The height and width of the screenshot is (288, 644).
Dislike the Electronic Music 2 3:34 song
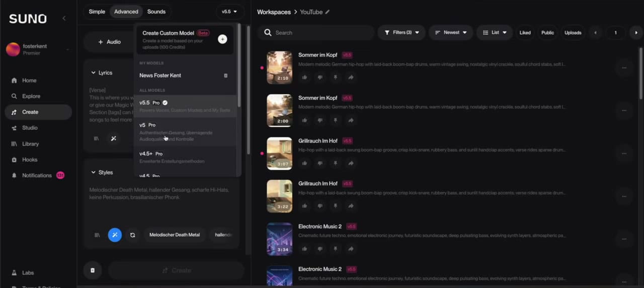click(320, 249)
